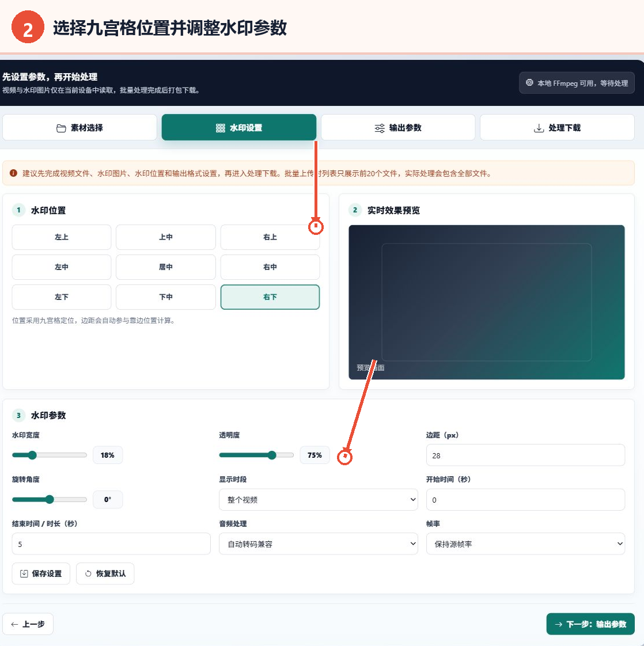The width and height of the screenshot is (644, 646).
Task: Select the 左下 watermark position
Action: 62,297
